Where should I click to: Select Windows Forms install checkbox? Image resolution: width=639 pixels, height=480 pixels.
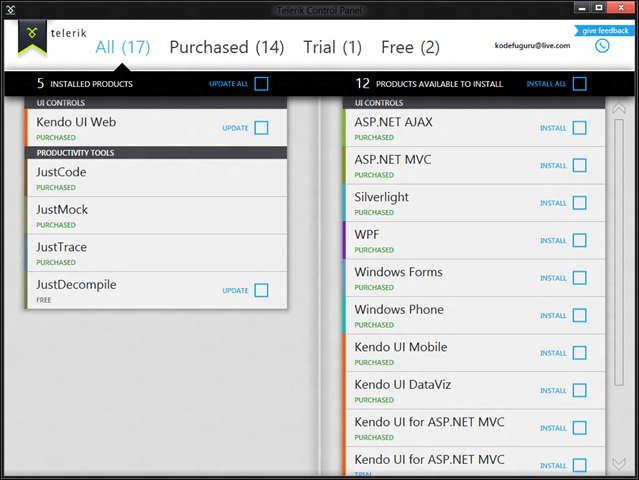pyautogui.click(x=580, y=278)
